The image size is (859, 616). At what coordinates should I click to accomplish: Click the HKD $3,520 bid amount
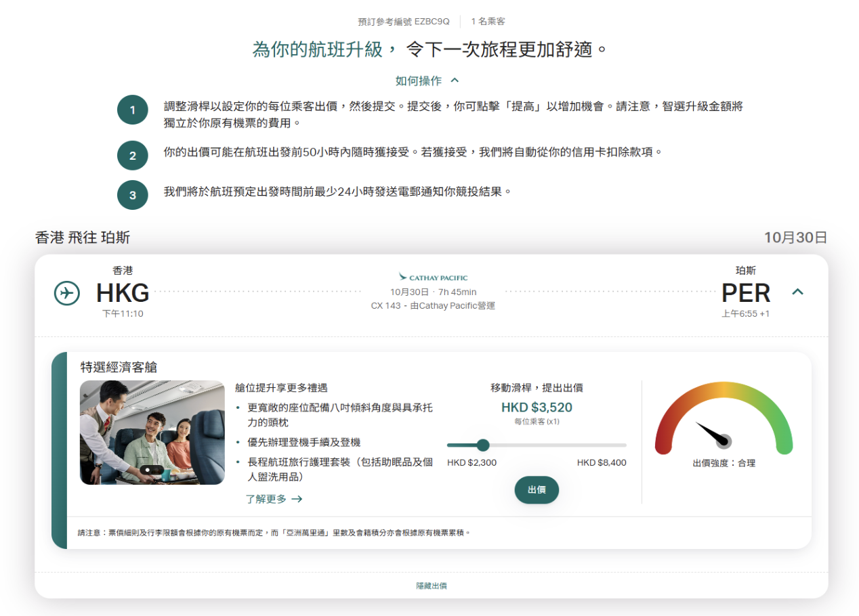coord(537,408)
